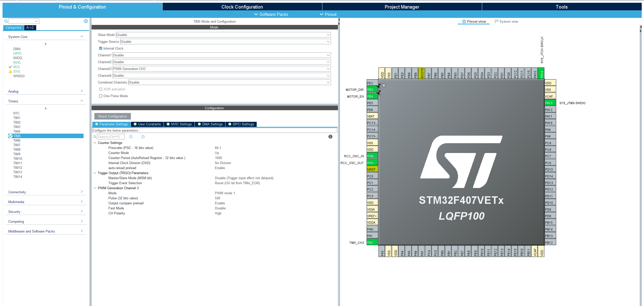Image resolution: width=644 pixels, height=306 pixels.
Task: Open the Software Packs menu
Action: (x=271, y=14)
